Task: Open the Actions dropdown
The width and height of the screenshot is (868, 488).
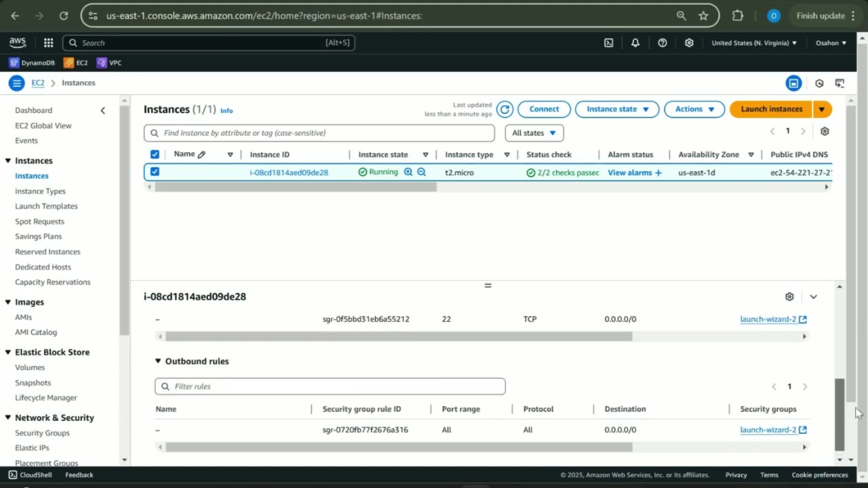Action: (x=694, y=109)
